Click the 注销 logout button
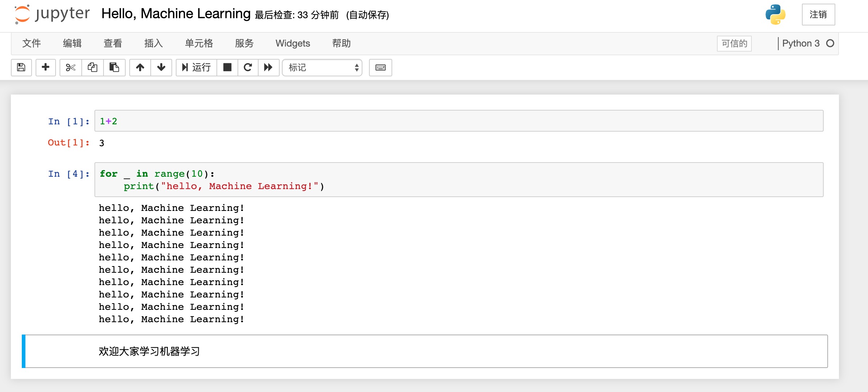Screen dimensions: 868x392 [818, 15]
